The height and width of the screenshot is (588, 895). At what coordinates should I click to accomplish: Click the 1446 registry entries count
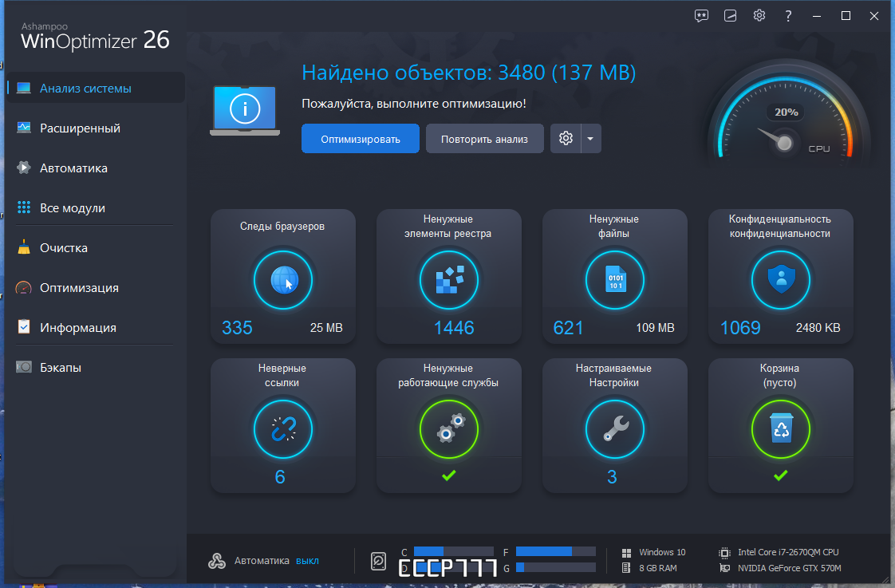[454, 328]
